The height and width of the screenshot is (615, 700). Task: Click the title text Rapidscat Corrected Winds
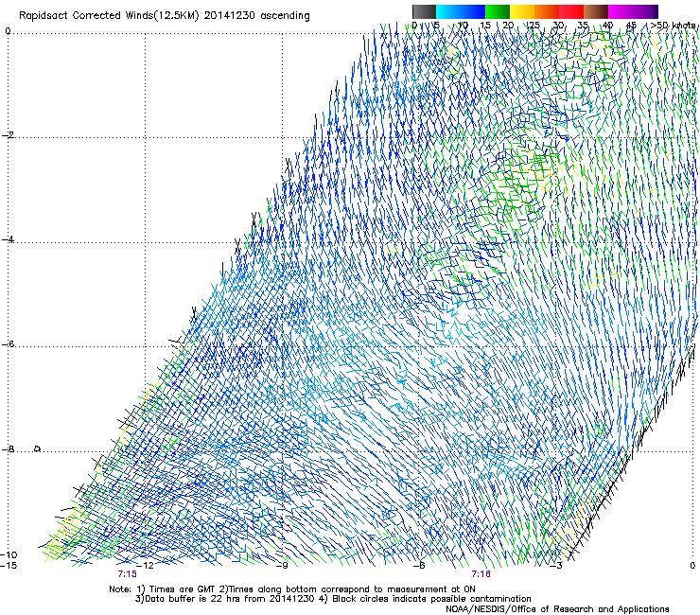[86, 16]
